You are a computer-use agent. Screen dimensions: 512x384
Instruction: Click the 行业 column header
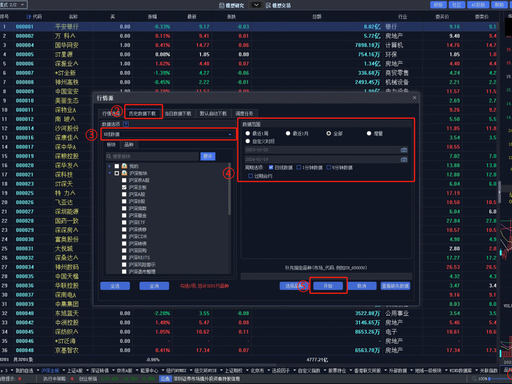[x=402, y=17]
